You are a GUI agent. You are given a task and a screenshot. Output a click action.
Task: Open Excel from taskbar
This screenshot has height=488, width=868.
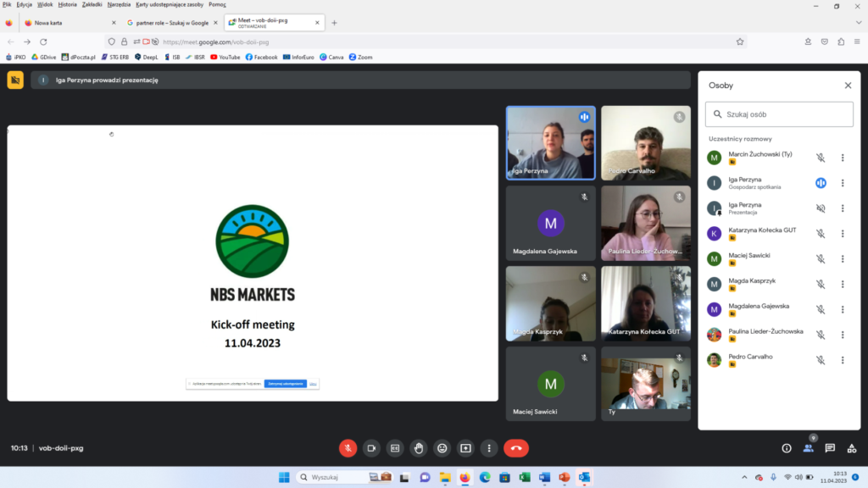point(524,477)
